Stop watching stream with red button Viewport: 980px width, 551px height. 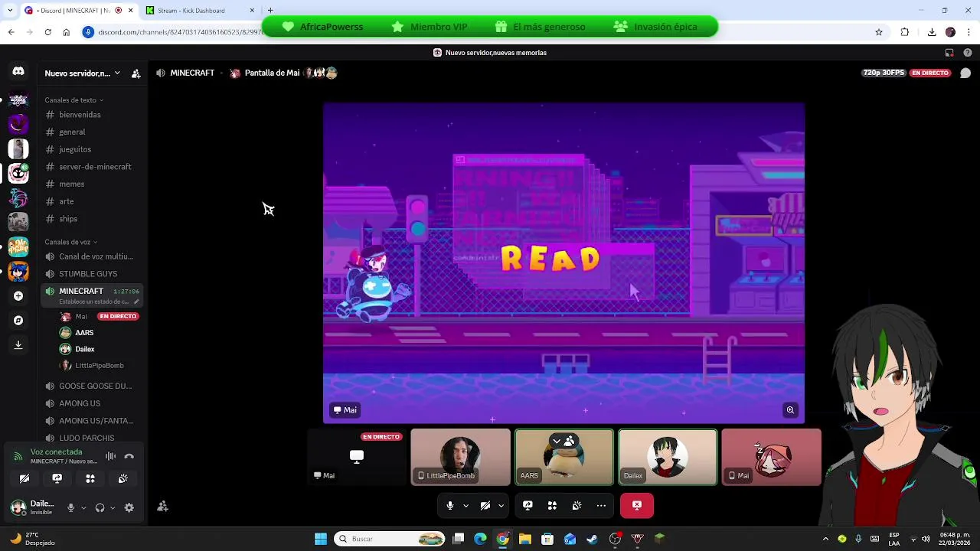point(637,505)
